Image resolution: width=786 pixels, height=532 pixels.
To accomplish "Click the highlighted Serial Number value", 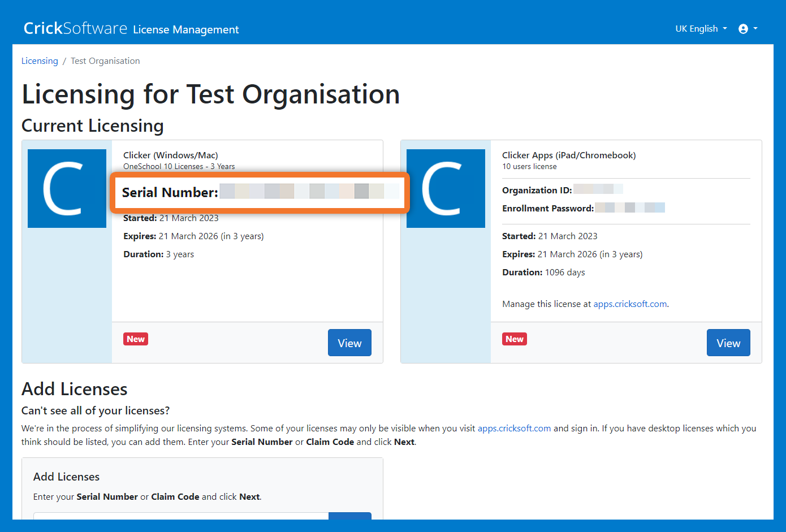I will point(309,192).
